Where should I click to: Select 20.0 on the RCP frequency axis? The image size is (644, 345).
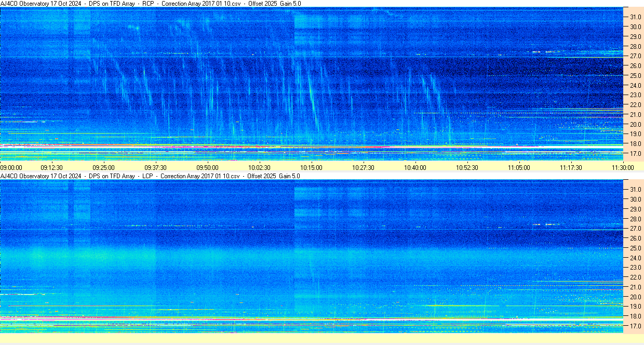coord(636,124)
